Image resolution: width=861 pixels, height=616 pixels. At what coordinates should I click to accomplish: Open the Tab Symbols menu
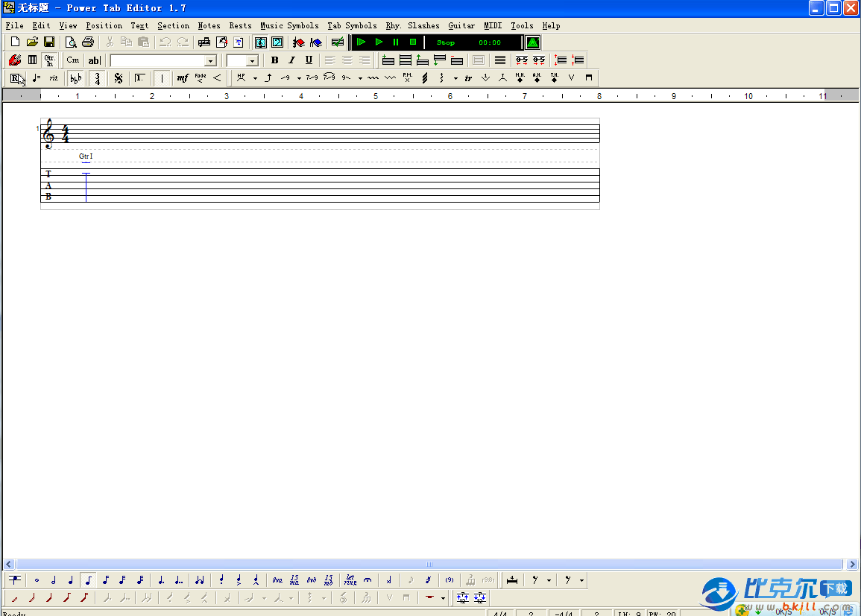[352, 25]
